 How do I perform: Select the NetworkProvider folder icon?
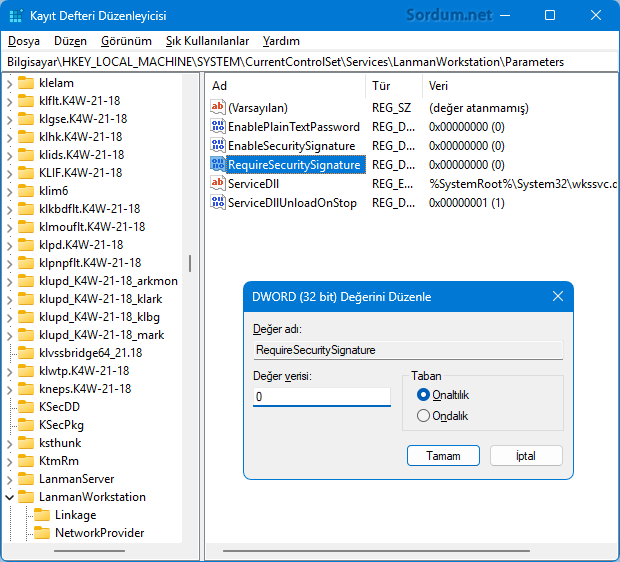point(42,533)
